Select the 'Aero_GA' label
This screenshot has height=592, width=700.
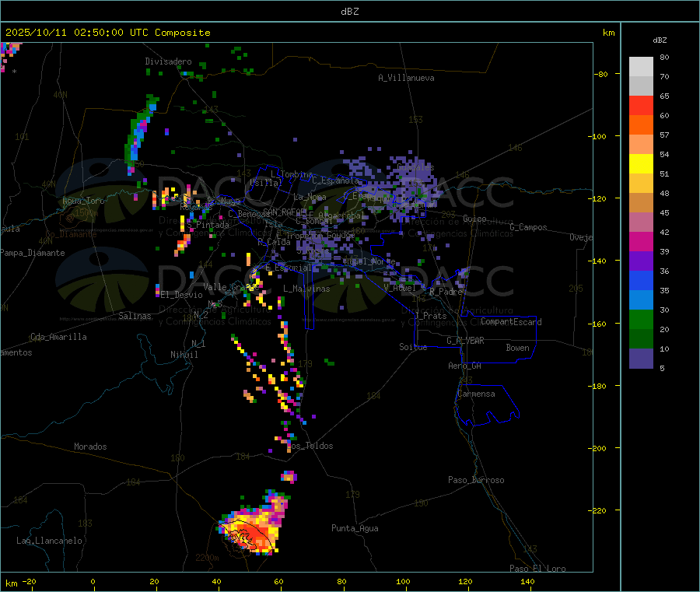pos(465,366)
